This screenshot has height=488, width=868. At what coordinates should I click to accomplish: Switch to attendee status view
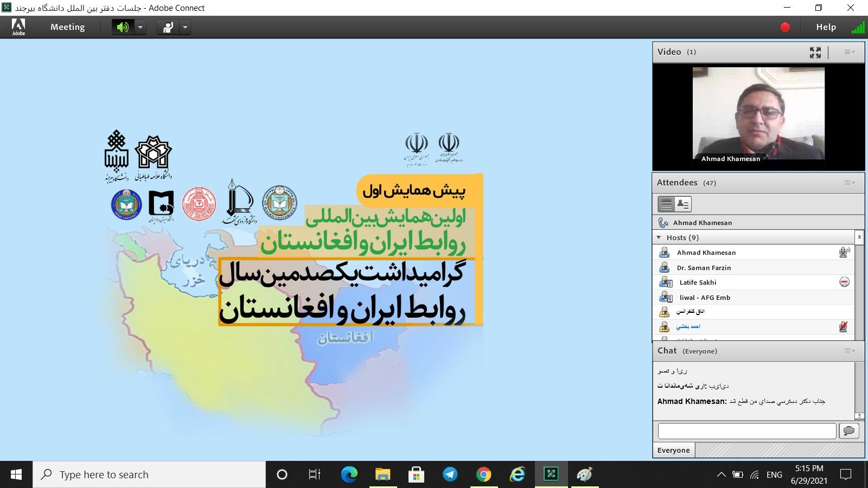[683, 204]
